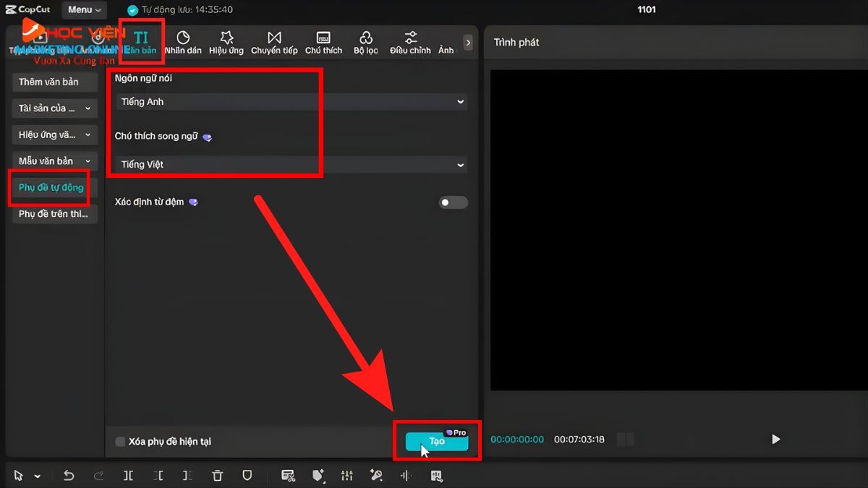The height and width of the screenshot is (488, 868).
Task: Select Phụ đề tự động in the sidebar
Action: coord(48,187)
